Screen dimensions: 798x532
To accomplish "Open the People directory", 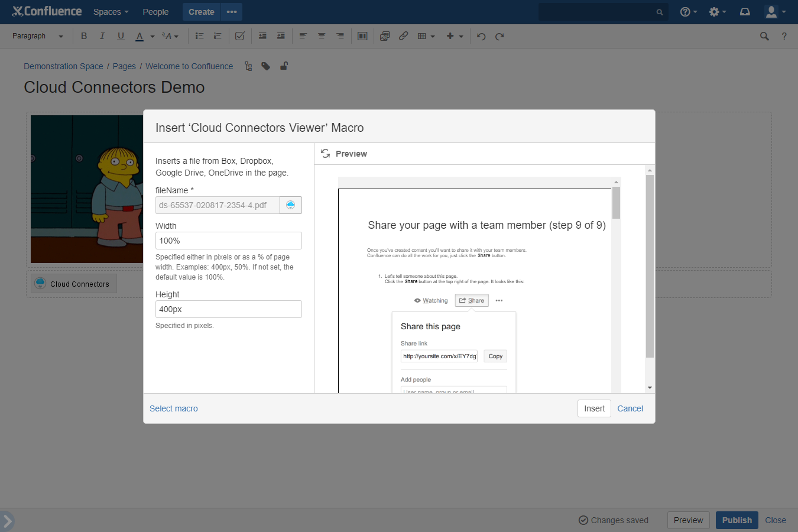I will pos(155,12).
